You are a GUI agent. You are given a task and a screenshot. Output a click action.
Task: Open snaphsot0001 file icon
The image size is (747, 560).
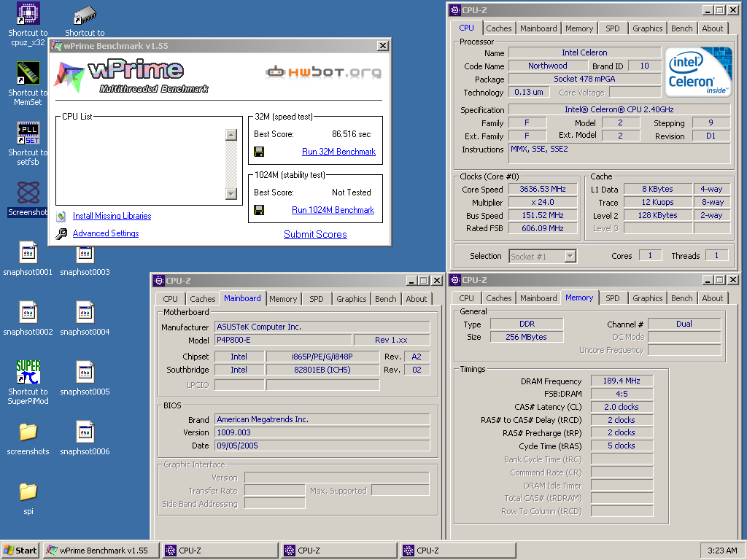[x=28, y=252]
